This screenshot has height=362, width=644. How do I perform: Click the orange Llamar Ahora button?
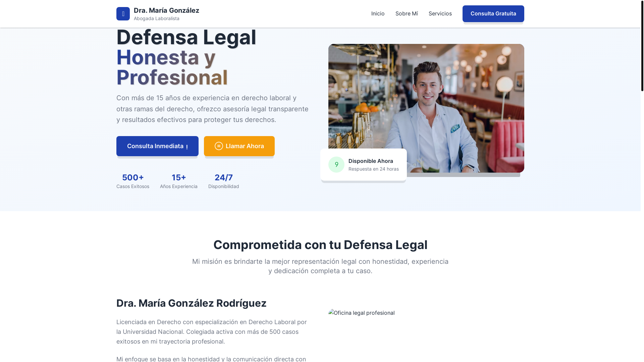(x=239, y=146)
